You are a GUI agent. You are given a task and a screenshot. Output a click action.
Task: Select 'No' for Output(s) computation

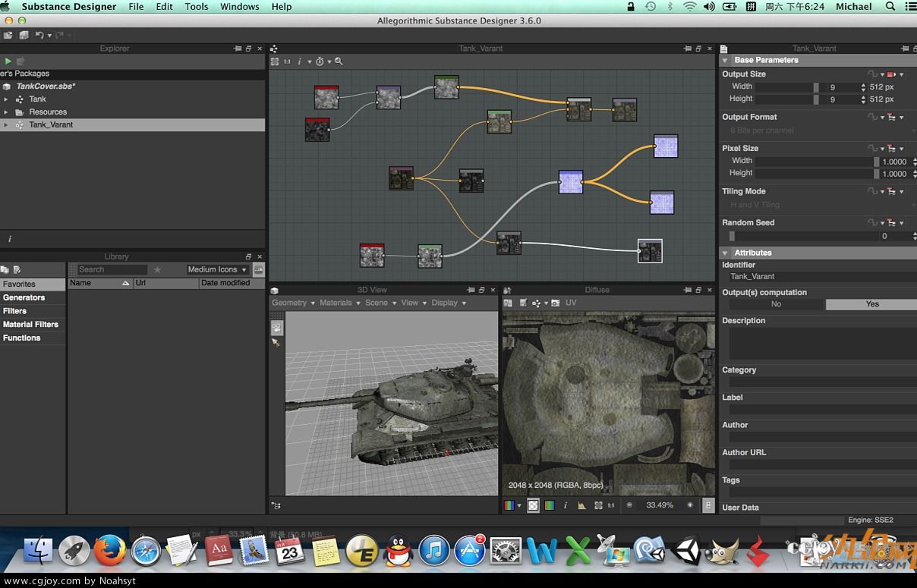tap(776, 304)
